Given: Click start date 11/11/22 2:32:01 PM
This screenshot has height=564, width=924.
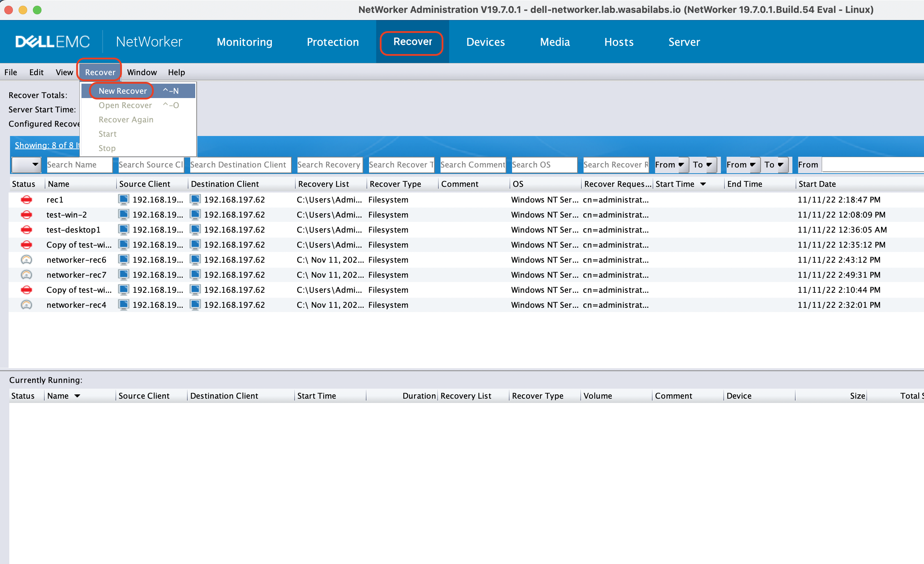Looking at the screenshot, I should click(839, 305).
